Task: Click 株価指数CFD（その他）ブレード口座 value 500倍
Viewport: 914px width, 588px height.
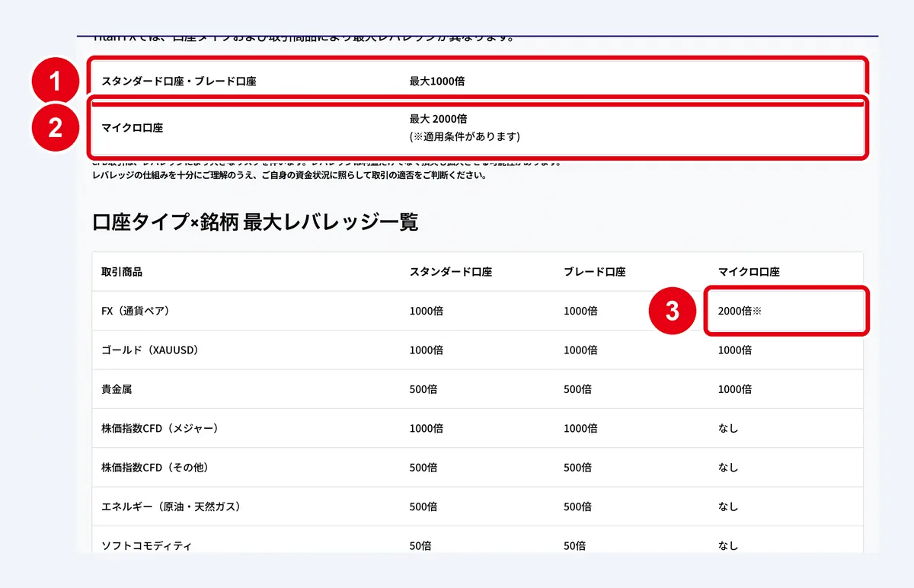Action: tap(577, 468)
